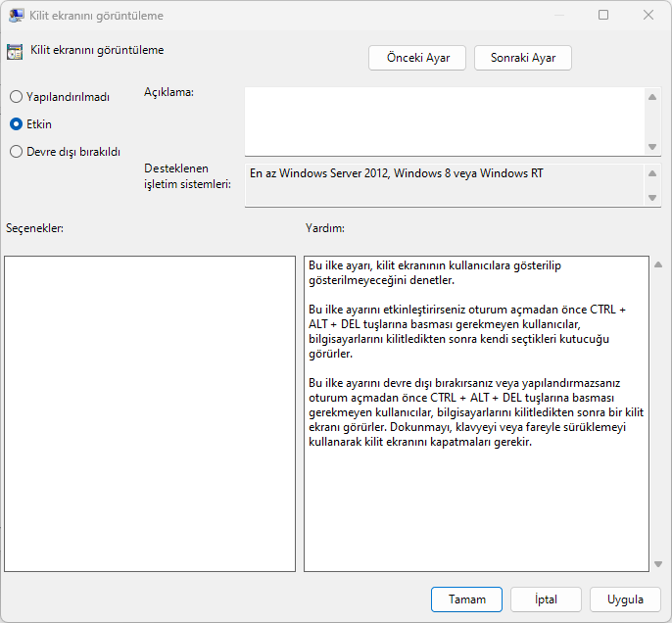
Task: Click the Seçenekler label
Action: click(x=34, y=228)
